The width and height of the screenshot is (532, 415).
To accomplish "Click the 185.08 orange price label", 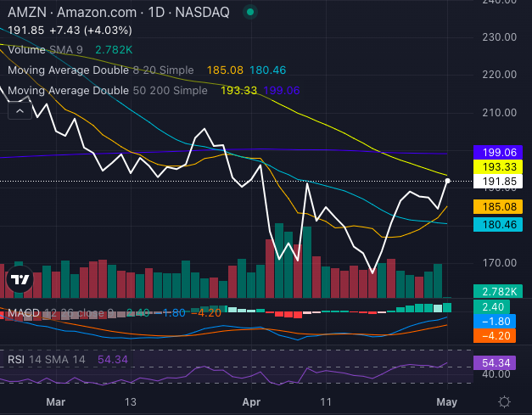I will (498, 207).
